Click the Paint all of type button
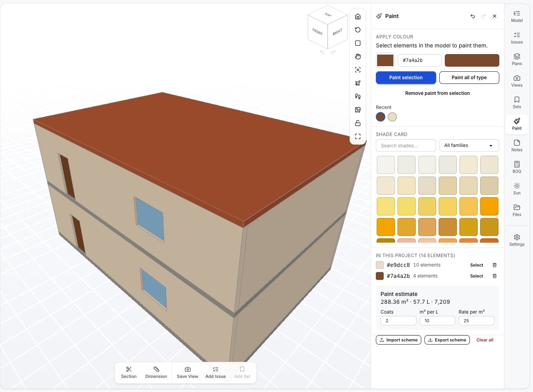Viewport: 533px width, 392px height. point(469,78)
